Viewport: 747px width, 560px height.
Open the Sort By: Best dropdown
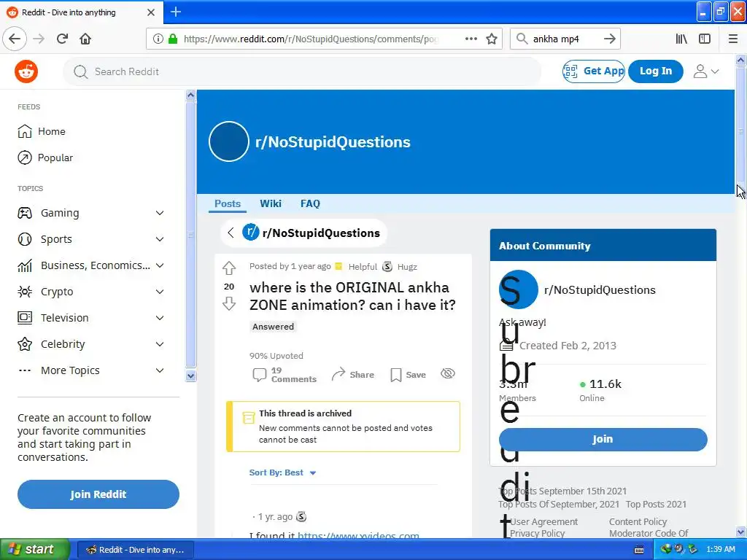point(282,472)
